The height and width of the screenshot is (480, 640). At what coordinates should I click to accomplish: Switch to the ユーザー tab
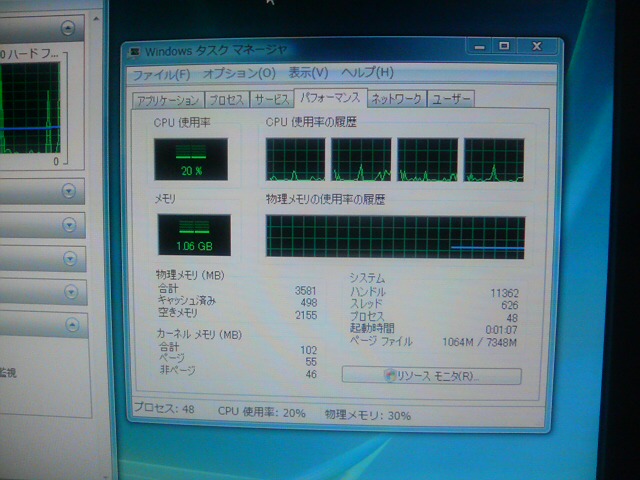(451, 99)
